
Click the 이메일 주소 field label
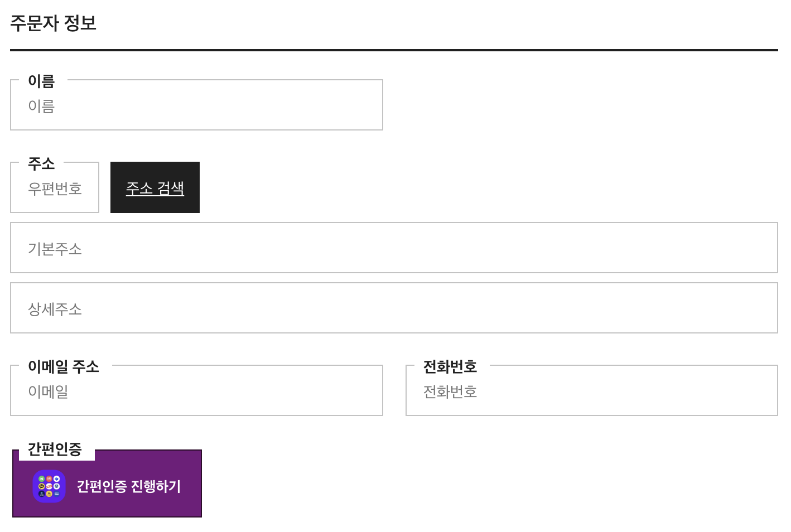coord(64,366)
